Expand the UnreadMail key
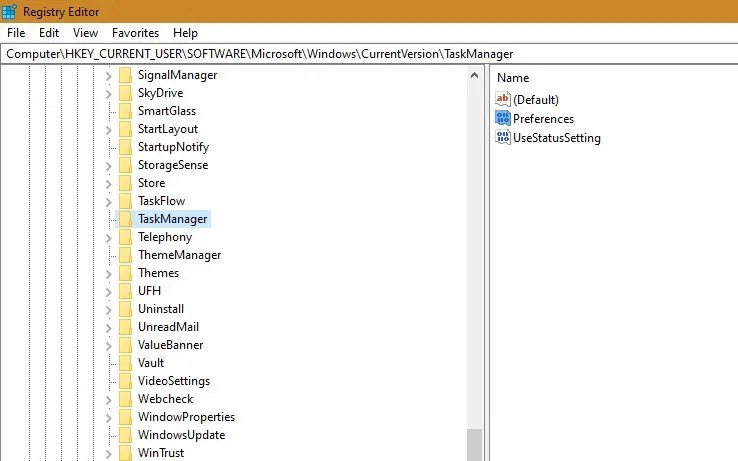The width and height of the screenshot is (738, 461). pyautogui.click(x=108, y=328)
